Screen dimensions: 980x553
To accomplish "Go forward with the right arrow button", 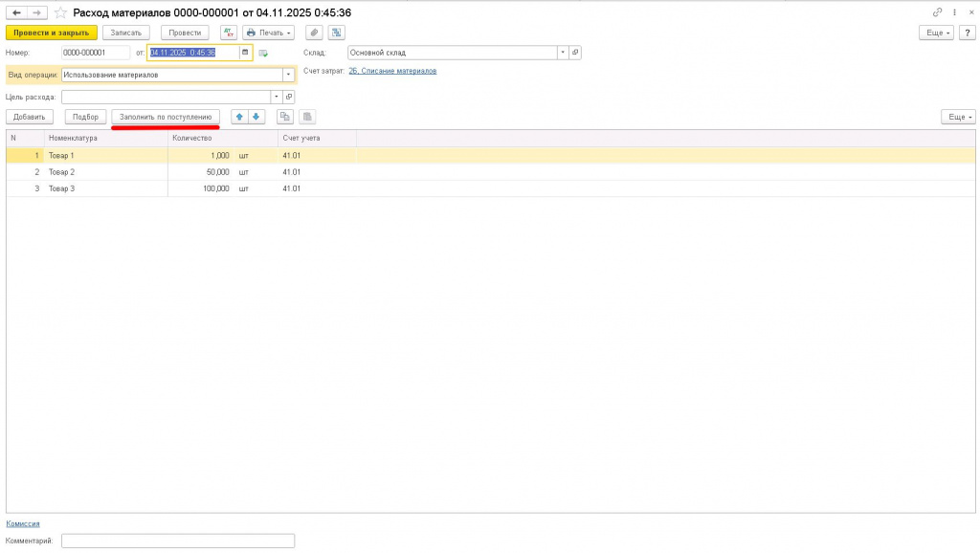I will [x=37, y=12].
